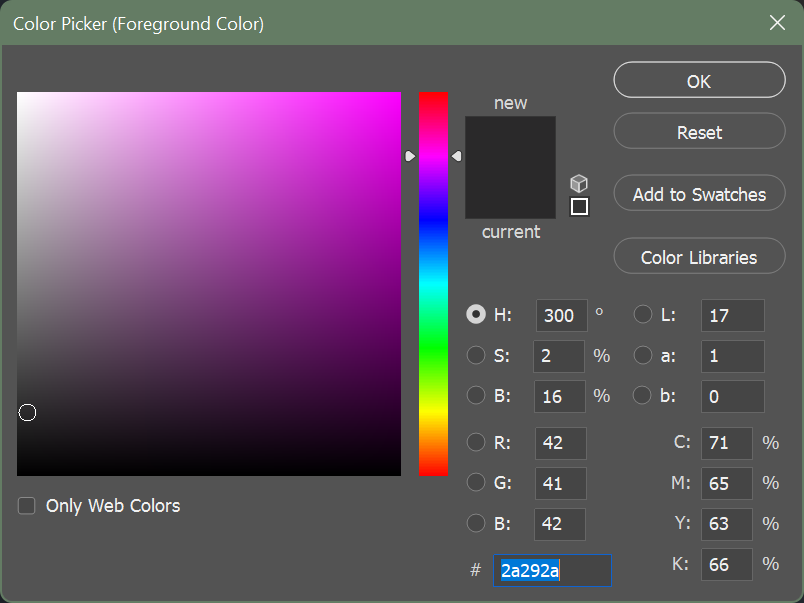Click the hex value input field

(x=552, y=570)
